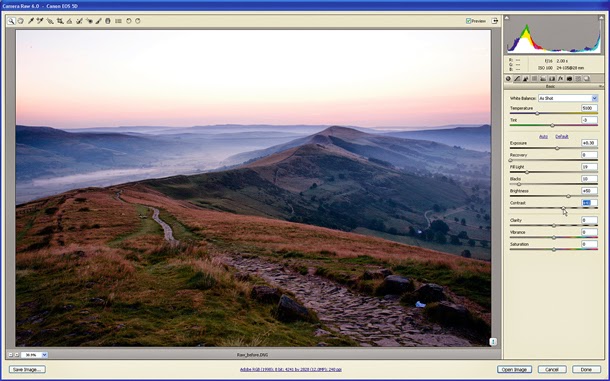
Task: Click the Auto adjustments link
Action: 543,137
